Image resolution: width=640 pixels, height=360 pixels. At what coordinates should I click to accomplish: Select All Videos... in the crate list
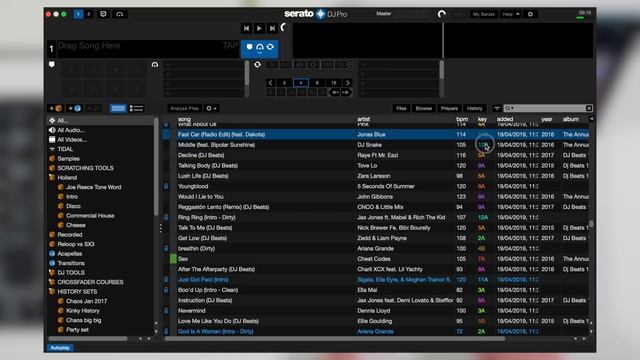pos(72,140)
